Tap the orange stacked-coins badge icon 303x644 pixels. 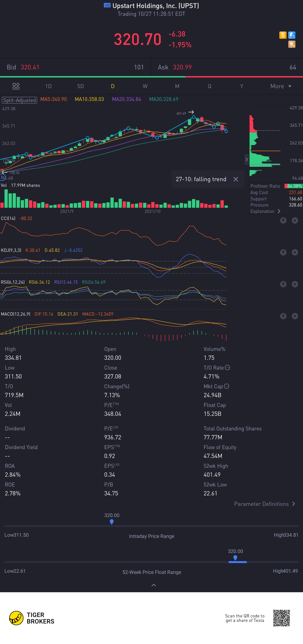(x=292, y=44)
